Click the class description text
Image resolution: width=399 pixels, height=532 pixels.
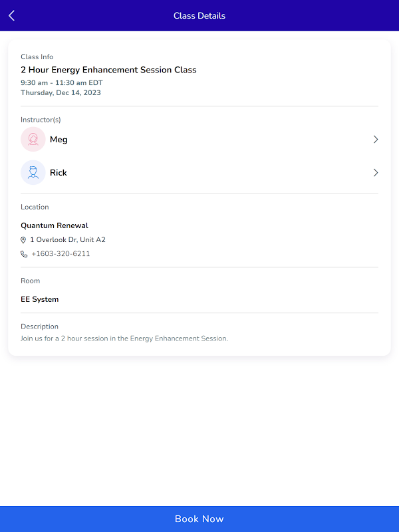(124, 338)
